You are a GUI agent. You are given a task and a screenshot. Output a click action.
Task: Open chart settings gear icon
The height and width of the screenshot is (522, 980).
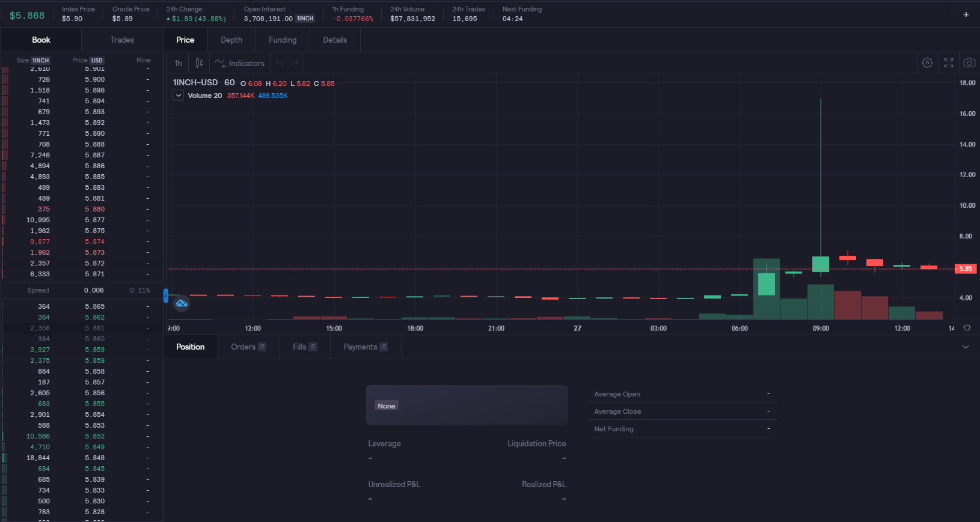[927, 62]
